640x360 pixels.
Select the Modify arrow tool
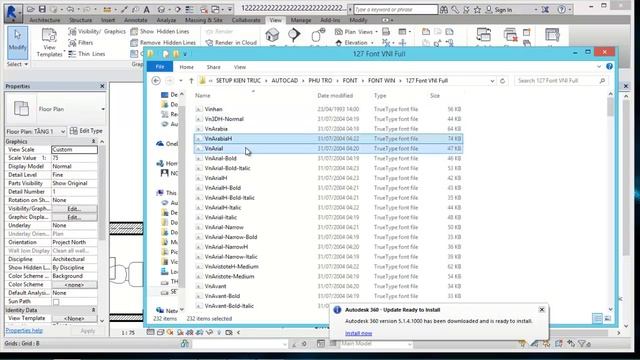click(x=17, y=42)
